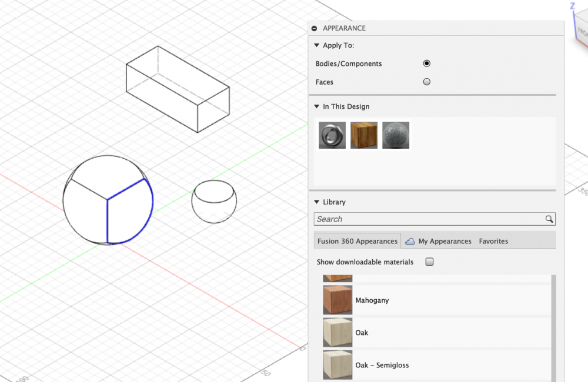Switch to My Appearances tab

[445, 242]
